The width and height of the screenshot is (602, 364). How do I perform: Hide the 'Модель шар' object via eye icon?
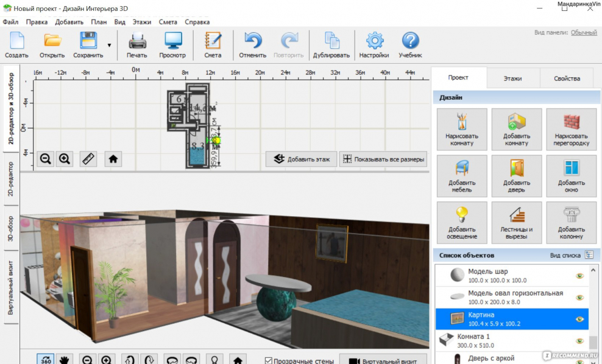(580, 276)
